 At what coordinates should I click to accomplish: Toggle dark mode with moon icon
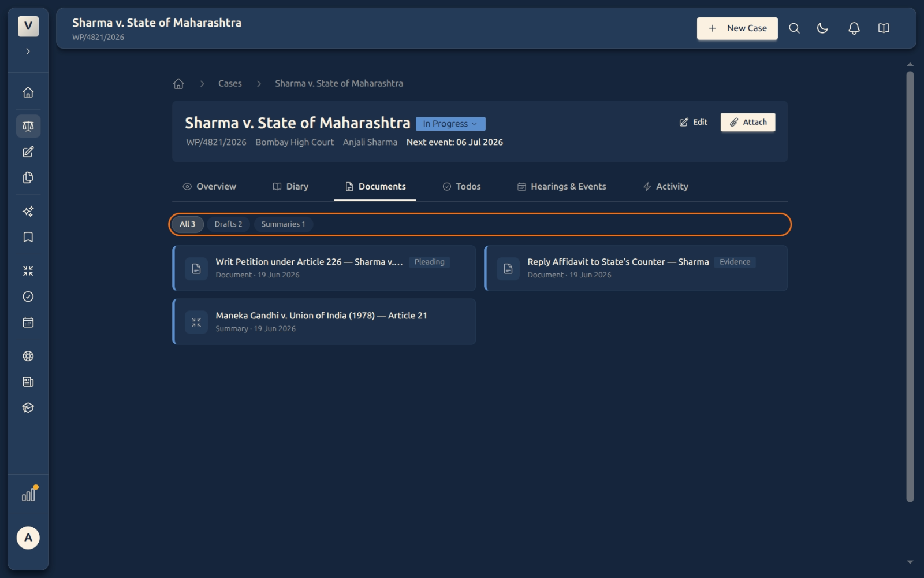822,28
